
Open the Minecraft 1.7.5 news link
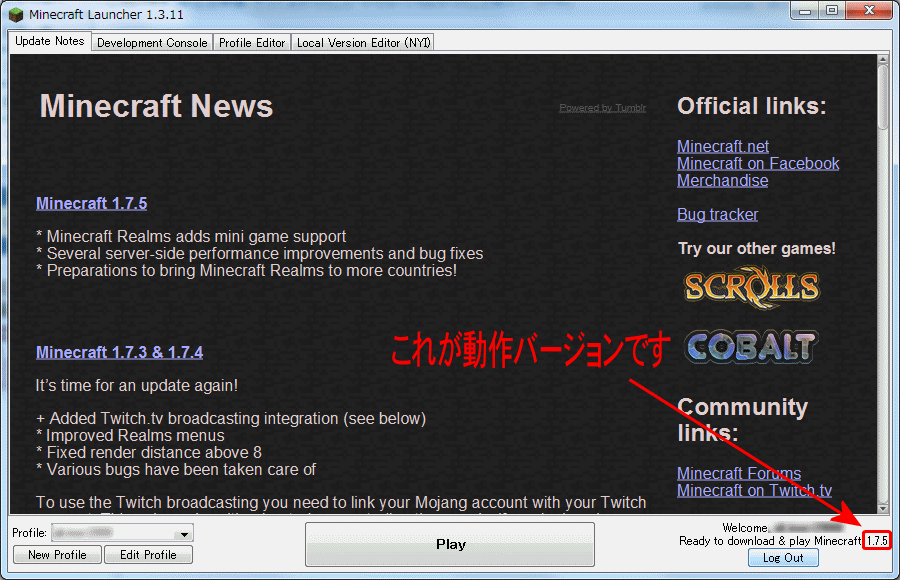click(92, 203)
